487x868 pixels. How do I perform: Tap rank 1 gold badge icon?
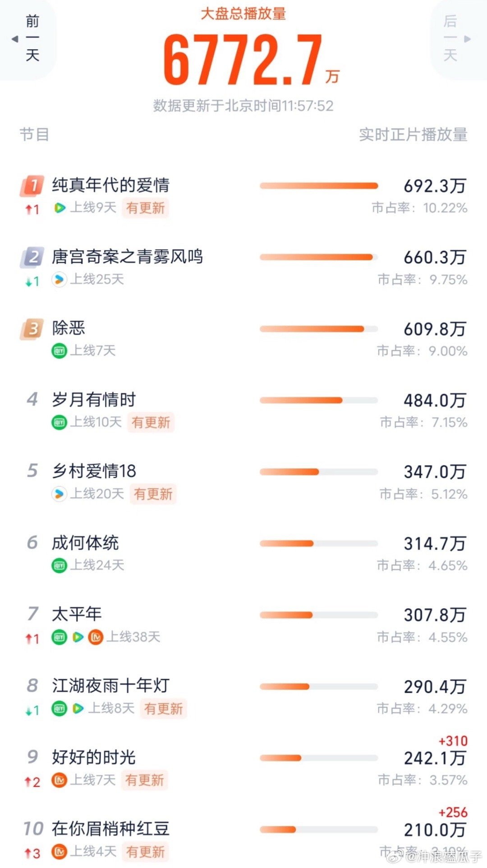pyautogui.click(x=32, y=185)
